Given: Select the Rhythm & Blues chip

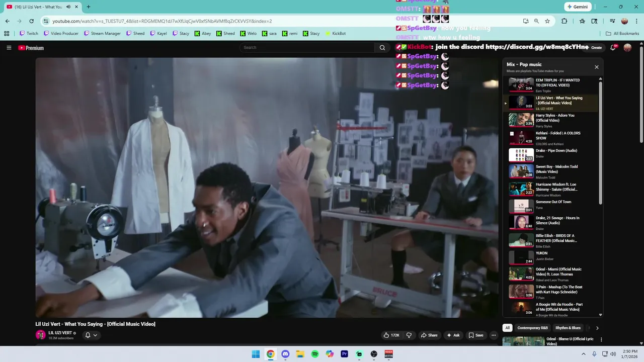Looking at the screenshot, I should [x=568, y=328].
